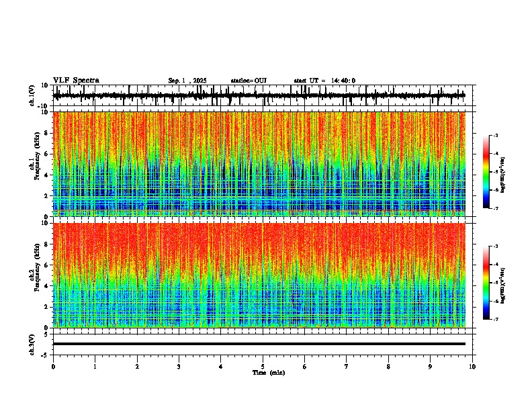Click the "ch.3(V)" axis label
Image resolution: width=532 pixels, height=411 pixels.
(32, 345)
